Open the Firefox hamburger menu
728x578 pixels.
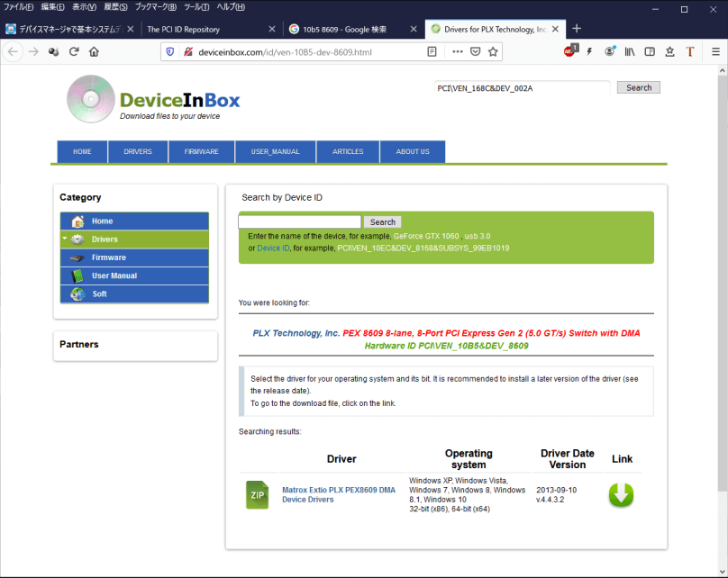(715, 52)
